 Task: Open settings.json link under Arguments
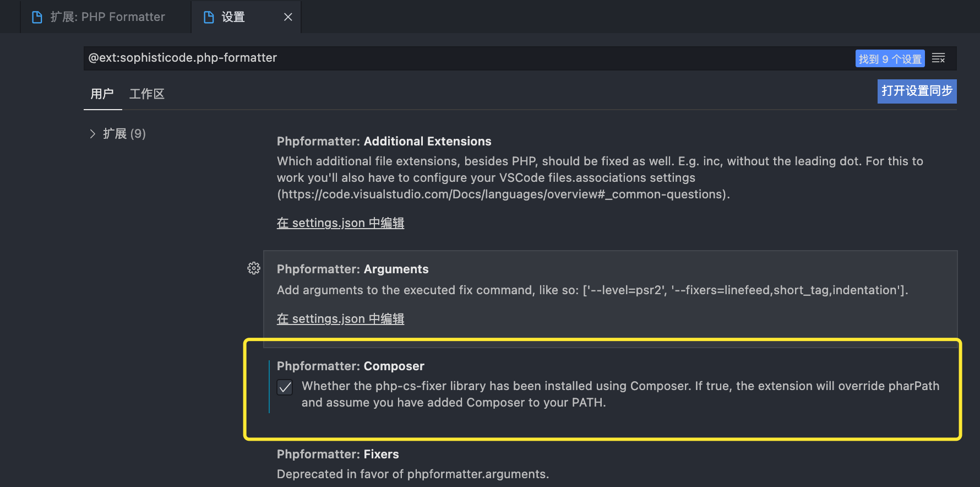pyautogui.click(x=340, y=319)
